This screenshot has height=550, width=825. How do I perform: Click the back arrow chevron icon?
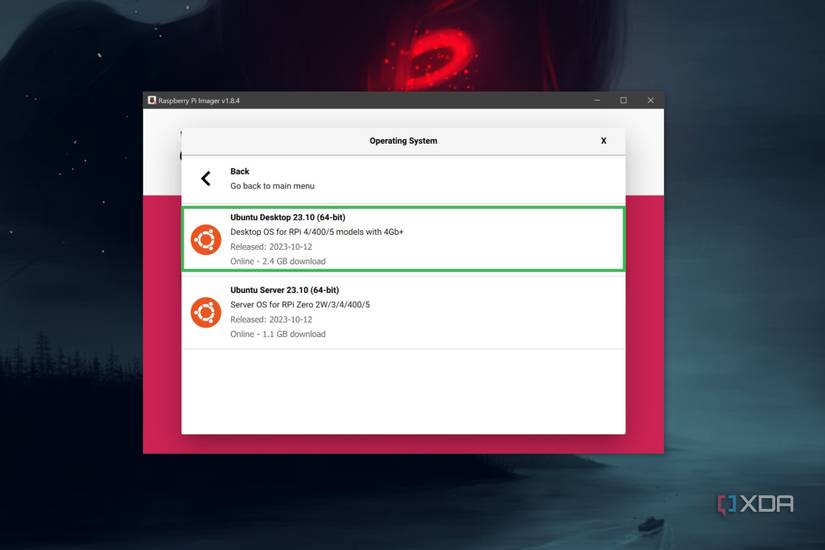206,178
